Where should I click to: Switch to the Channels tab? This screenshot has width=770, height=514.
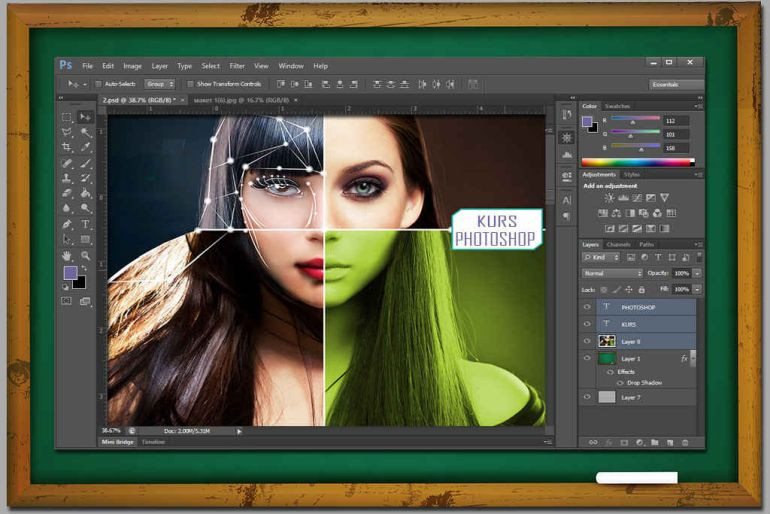(x=619, y=244)
